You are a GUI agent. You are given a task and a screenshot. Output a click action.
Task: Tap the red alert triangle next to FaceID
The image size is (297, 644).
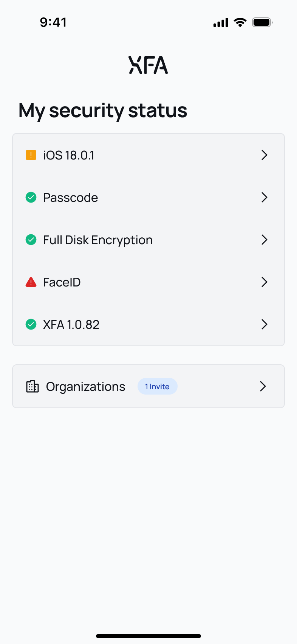point(31,282)
